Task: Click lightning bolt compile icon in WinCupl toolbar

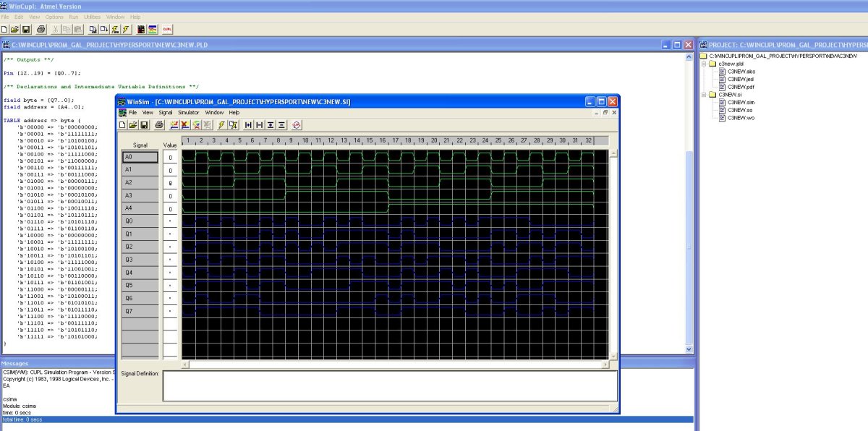Action: (126, 29)
